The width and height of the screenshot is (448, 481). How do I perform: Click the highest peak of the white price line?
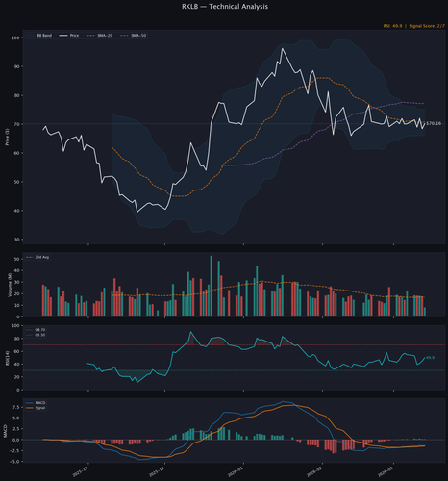[283, 49]
